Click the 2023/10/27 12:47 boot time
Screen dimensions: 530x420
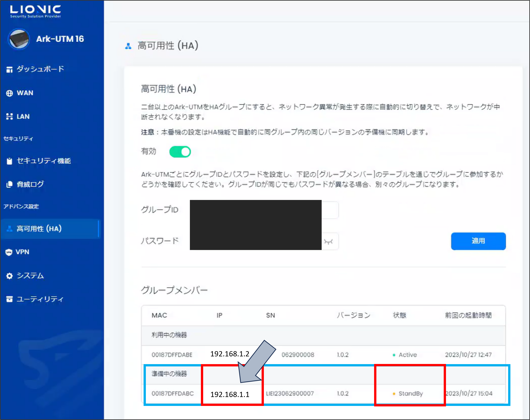click(468, 355)
